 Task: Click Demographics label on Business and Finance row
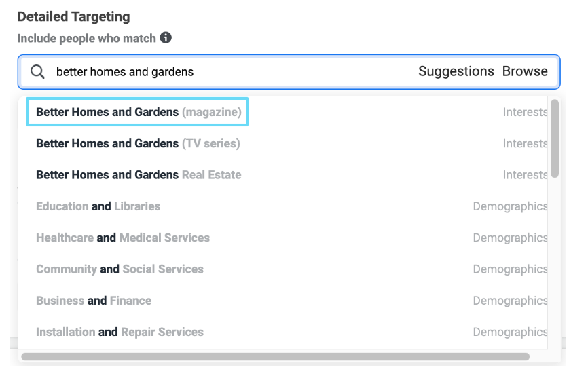click(x=510, y=301)
